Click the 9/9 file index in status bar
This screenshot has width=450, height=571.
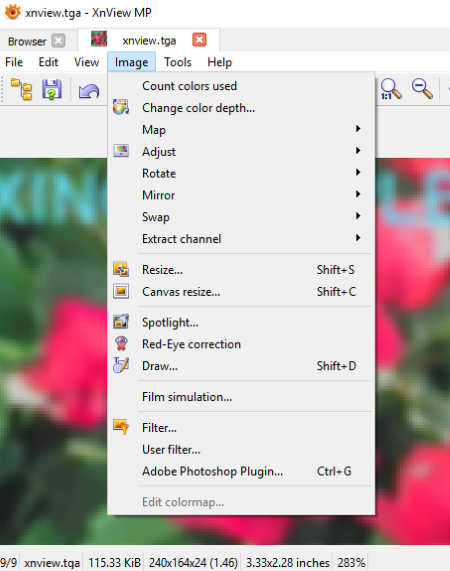(8, 563)
